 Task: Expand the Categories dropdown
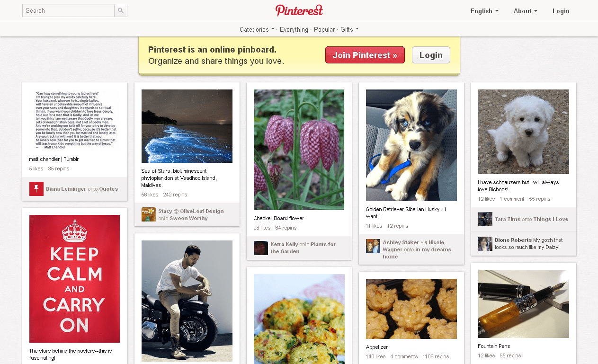click(x=257, y=29)
